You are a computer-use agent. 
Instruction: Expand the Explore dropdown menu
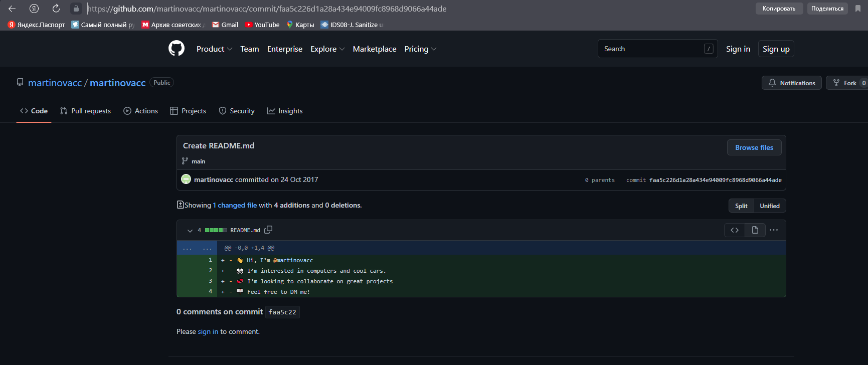[x=327, y=49]
